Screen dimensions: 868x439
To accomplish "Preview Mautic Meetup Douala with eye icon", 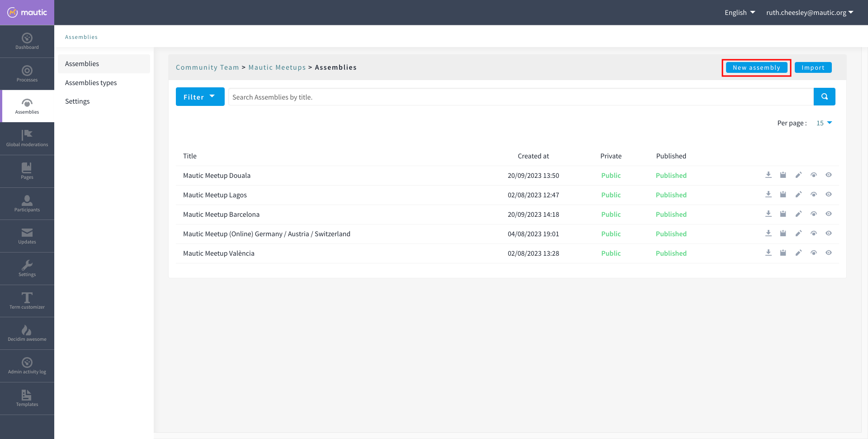I will [828, 175].
